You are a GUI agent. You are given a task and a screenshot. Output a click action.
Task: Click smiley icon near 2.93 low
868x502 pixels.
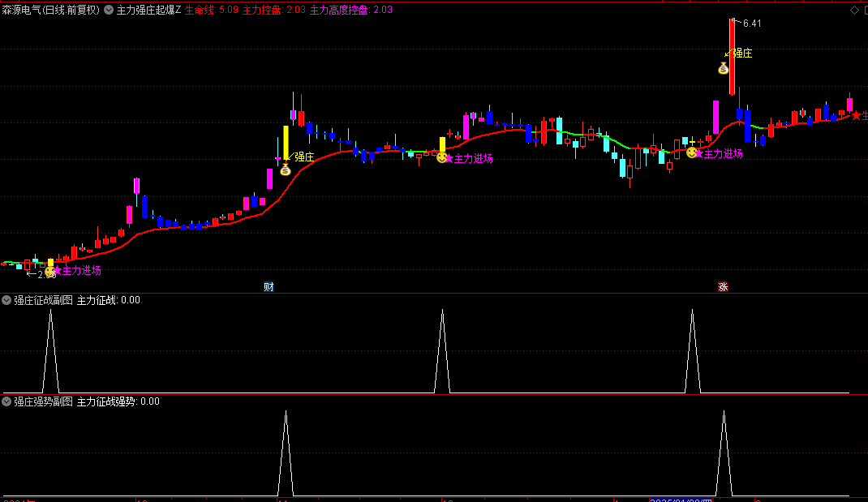coord(49,272)
